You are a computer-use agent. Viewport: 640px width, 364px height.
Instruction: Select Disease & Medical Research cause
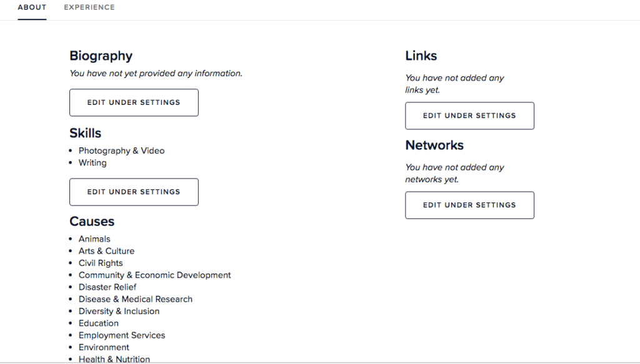(x=135, y=299)
